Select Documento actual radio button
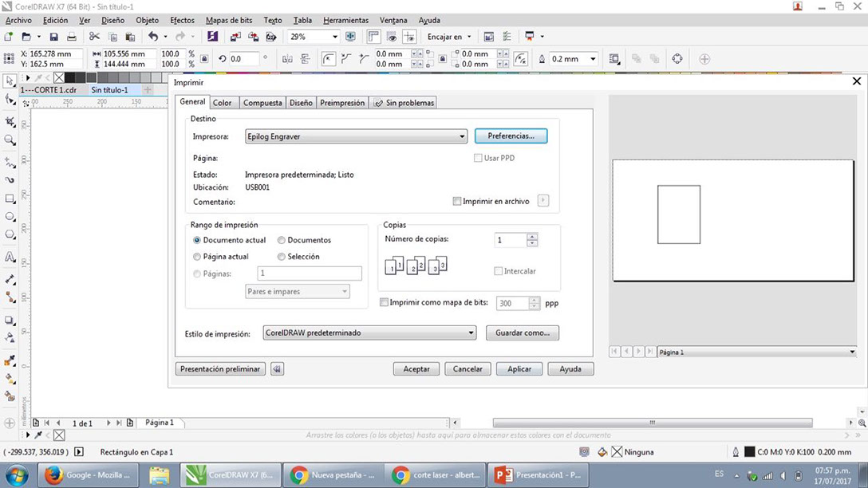Screen dimensions: 868x488 point(197,240)
